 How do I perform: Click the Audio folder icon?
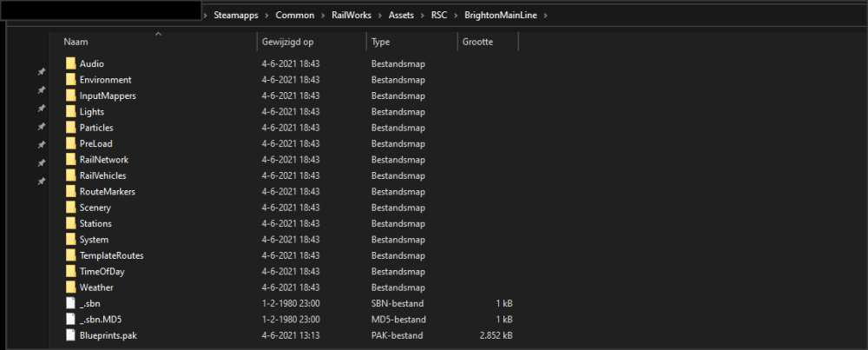click(70, 64)
